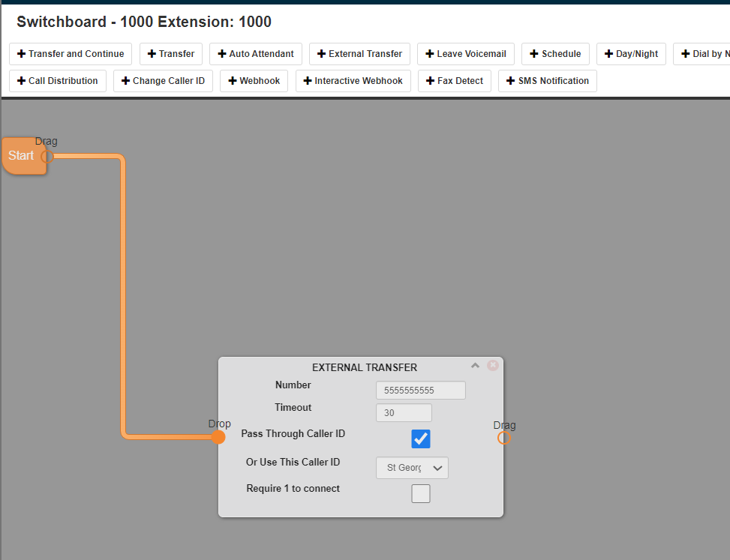Viewport: 730px width, 560px height.
Task: Enable Require 1 to connect
Action: click(420, 493)
